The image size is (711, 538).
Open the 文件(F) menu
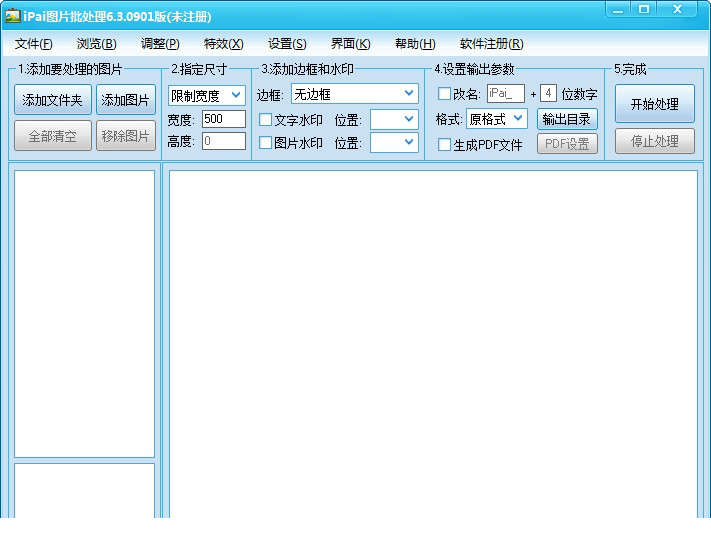pyautogui.click(x=34, y=44)
